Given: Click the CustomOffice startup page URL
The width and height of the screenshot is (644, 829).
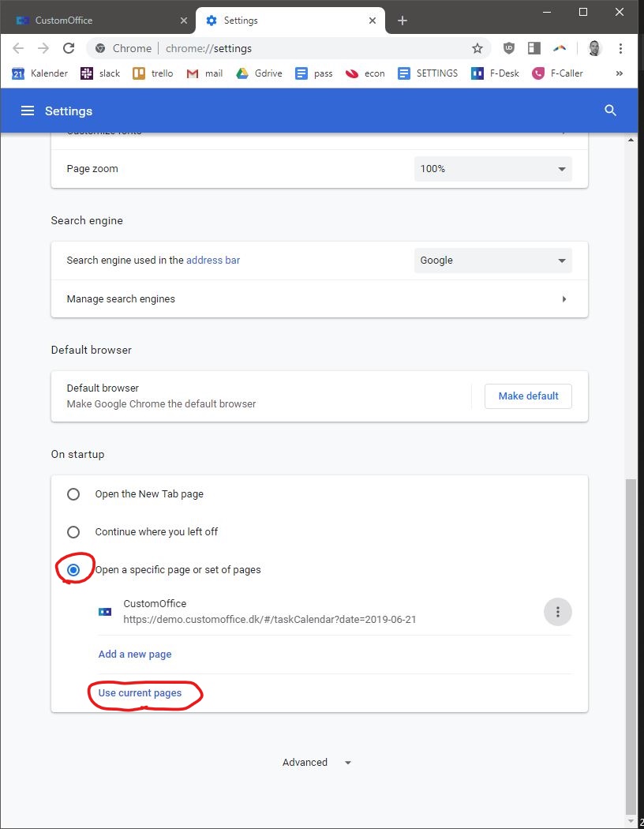Looking at the screenshot, I should [x=269, y=620].
